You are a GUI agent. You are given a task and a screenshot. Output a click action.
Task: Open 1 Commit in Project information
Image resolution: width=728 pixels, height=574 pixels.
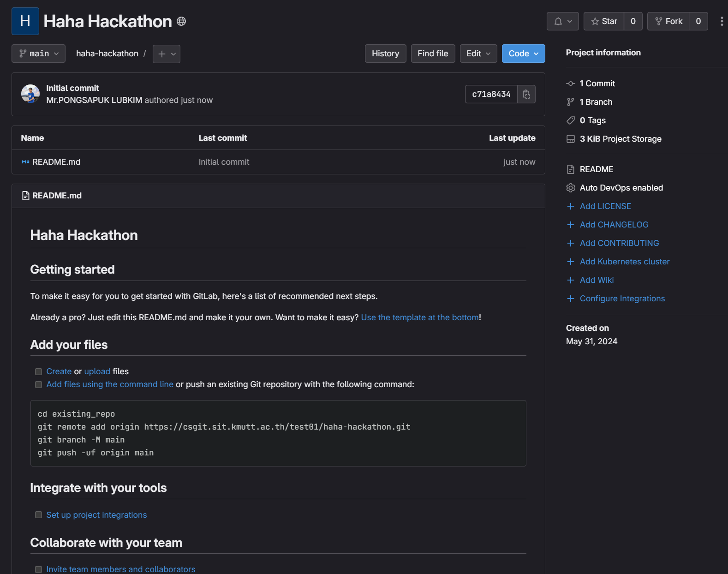[597, 84]
